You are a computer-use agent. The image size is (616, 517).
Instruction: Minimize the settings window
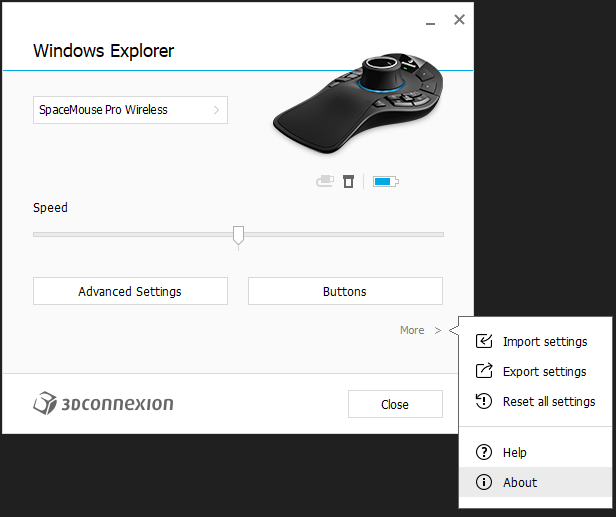(x=431, y=24)
